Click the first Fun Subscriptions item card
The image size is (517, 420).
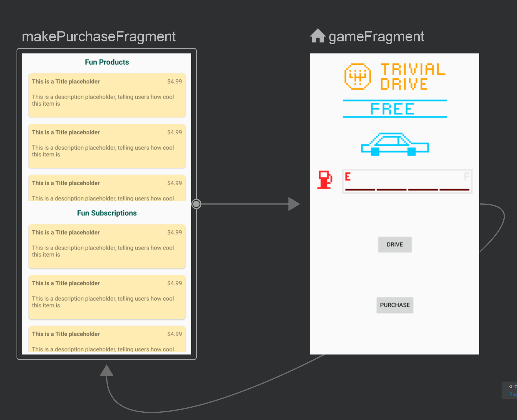107,246
